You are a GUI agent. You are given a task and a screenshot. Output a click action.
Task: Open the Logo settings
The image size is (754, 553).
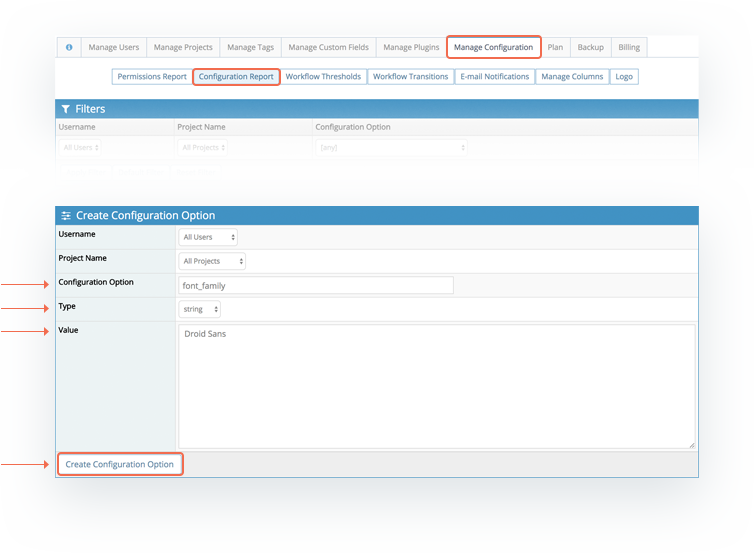pyautogui.click(x=624, y=76)
